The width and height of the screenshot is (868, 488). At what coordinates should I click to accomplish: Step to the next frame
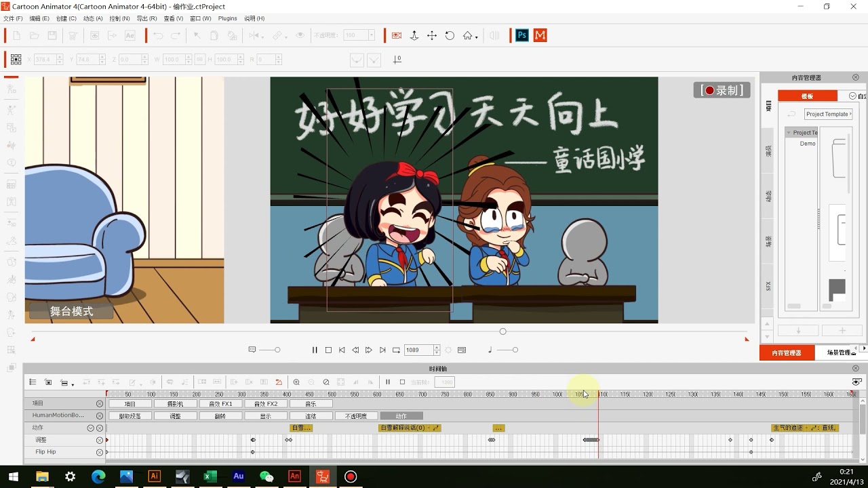point(369,350)
